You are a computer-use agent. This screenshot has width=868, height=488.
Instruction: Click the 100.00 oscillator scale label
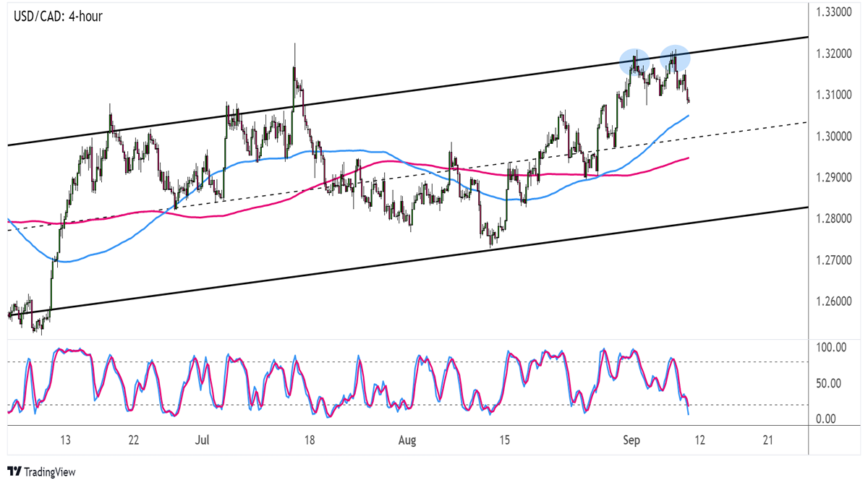click(832, 348)
